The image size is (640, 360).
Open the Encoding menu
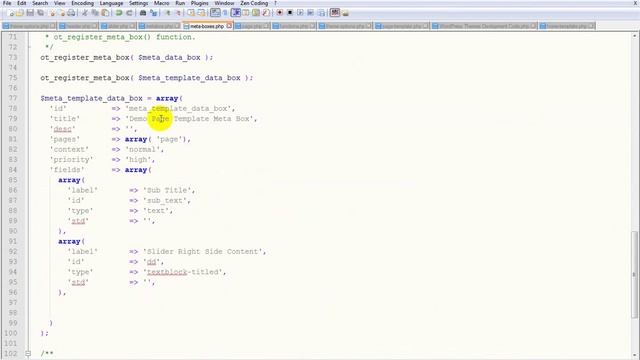click(x=82, y=3)
